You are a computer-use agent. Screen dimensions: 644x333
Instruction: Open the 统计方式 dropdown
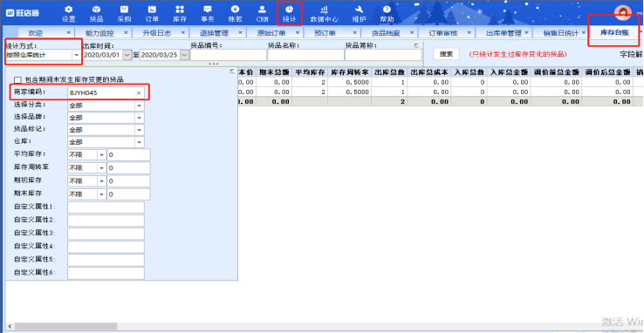77,55
